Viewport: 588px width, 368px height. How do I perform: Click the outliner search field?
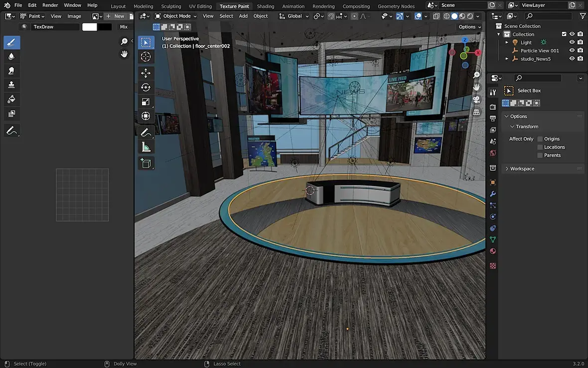tap(550, 16)
